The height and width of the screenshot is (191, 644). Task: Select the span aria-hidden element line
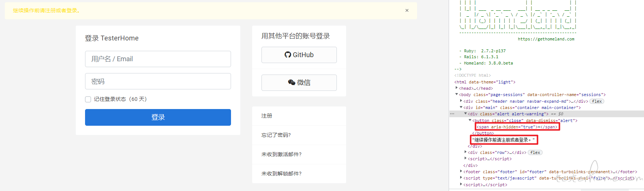pos(517,127)
